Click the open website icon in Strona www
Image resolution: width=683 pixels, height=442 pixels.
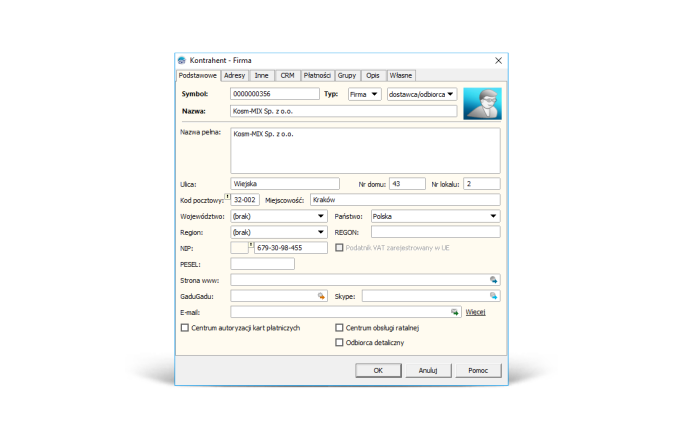coord(494,280)
